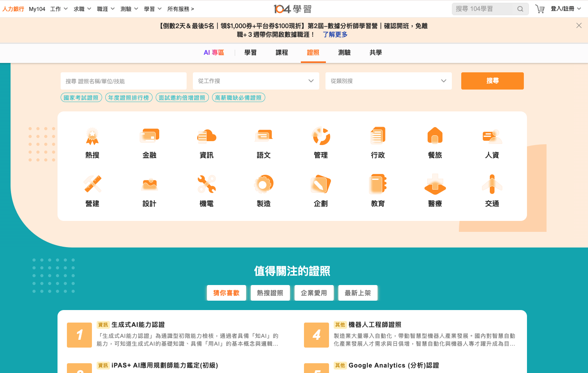
Task: Read the 機器人工程師證照 description text
Action: tap(424, 340)
